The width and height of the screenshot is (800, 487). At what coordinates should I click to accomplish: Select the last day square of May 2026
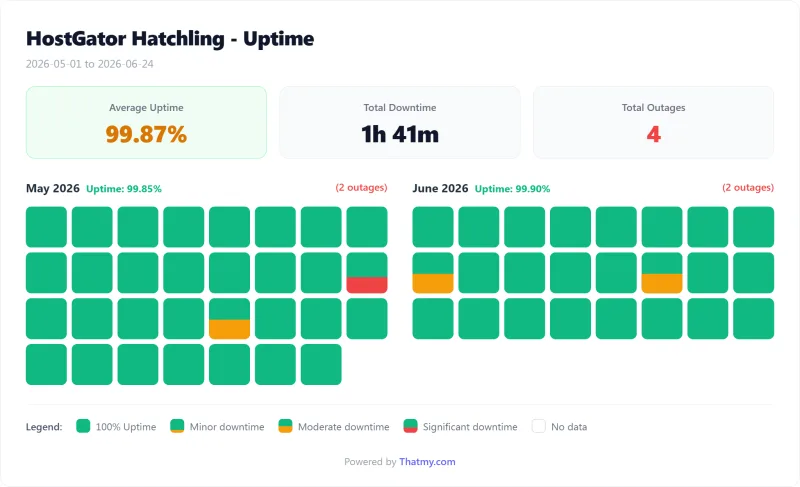coord(321,365)
